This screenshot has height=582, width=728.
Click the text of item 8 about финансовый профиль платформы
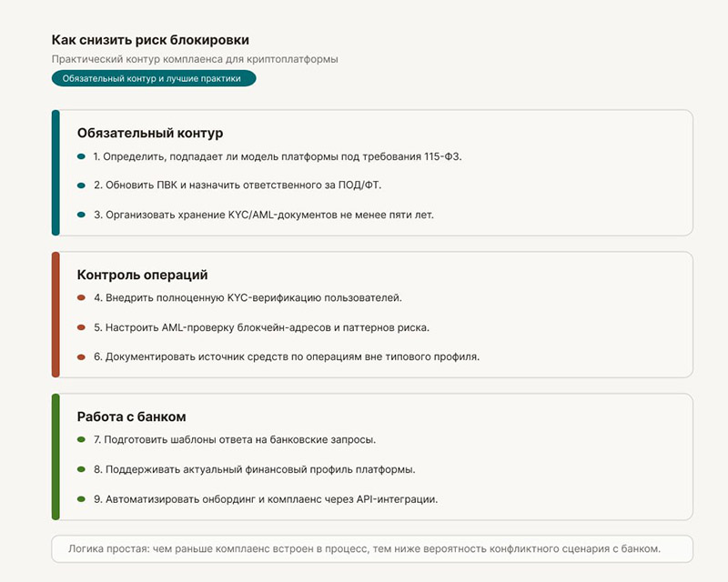click(259, 469)
